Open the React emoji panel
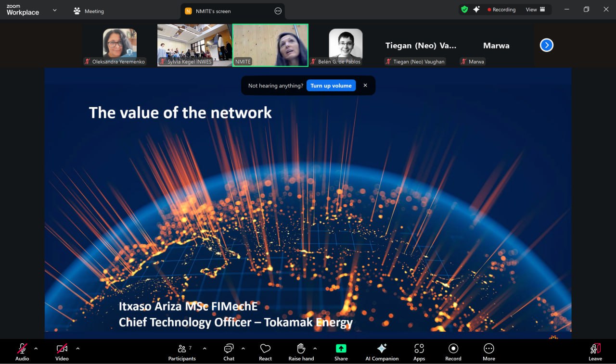Screen dimensions: 616x364 [265, 351]
